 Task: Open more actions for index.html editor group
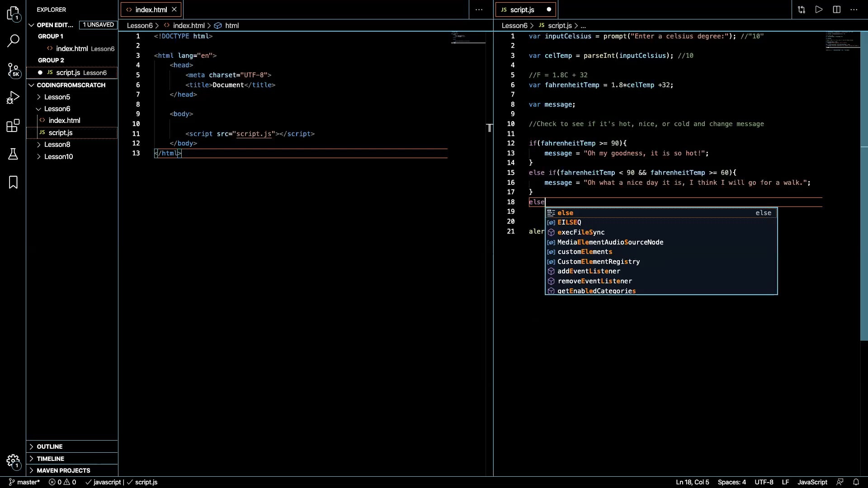click(479, 9)
